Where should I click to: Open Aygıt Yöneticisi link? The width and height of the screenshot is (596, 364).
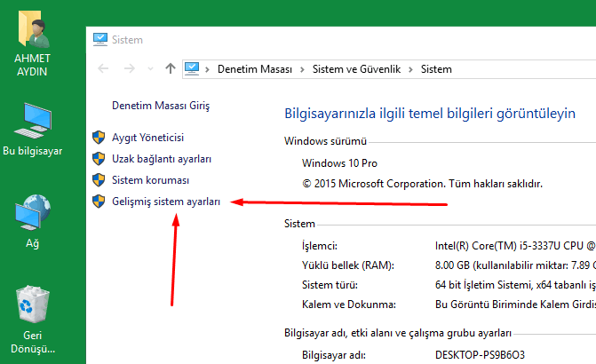coord(147,138)
